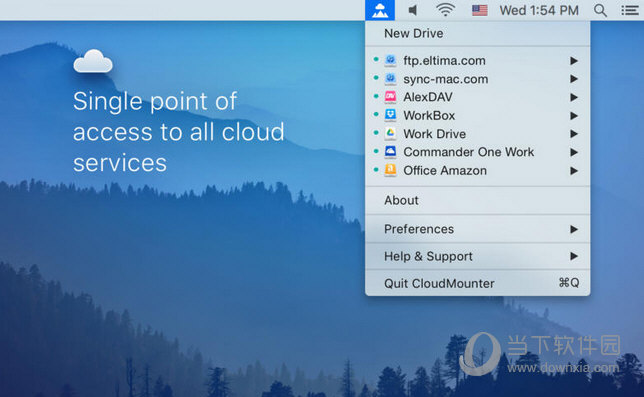Choose New Drive from the menu
The image size is (644, 397).
(478, 33)
